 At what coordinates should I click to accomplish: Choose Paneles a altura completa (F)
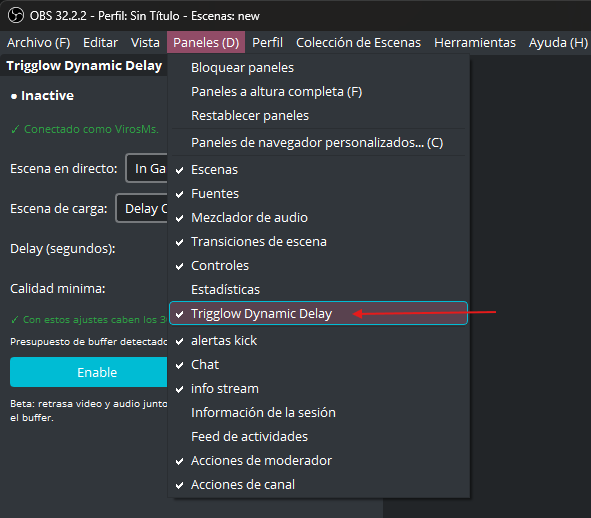coord(318,92)
